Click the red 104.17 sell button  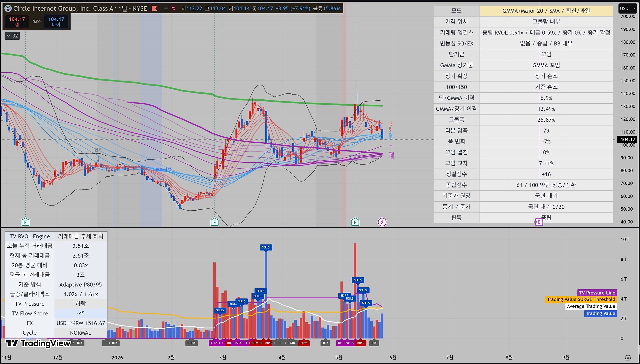(17, 22)
